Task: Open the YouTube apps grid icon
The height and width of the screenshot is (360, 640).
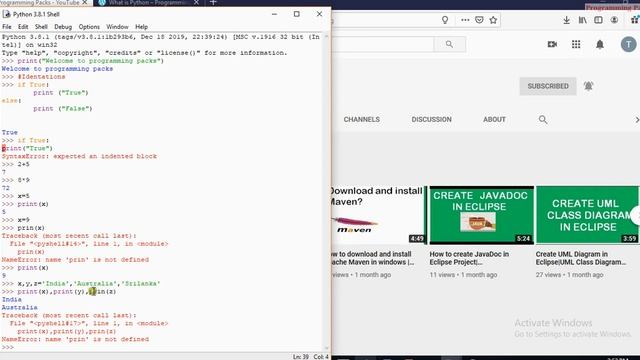Action: (x=576, y=44)
